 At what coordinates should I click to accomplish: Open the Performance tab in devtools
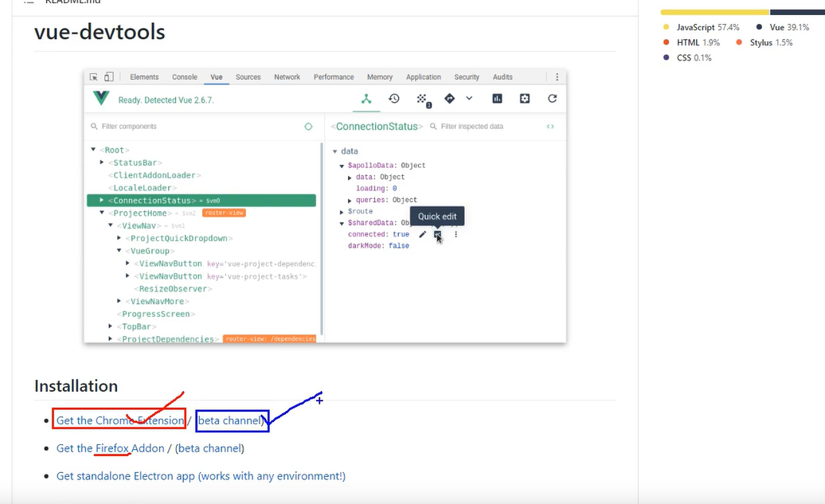click(334, 76)
